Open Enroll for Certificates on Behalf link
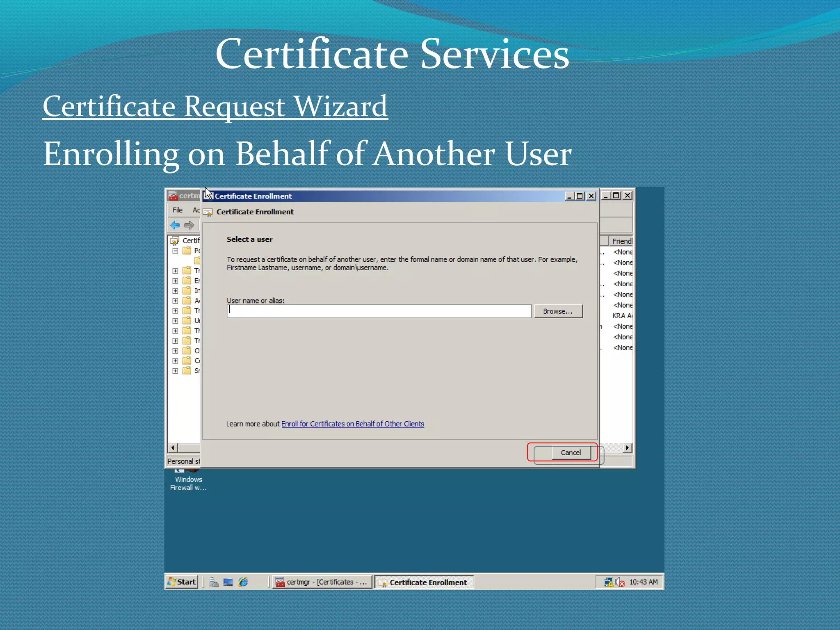 352,424
